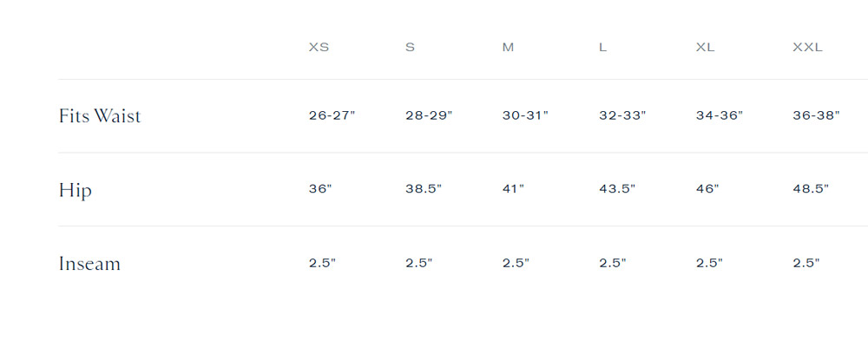Select the XL size column header
Viewport: 868px width, 354px height.
[x=705, y=48]
